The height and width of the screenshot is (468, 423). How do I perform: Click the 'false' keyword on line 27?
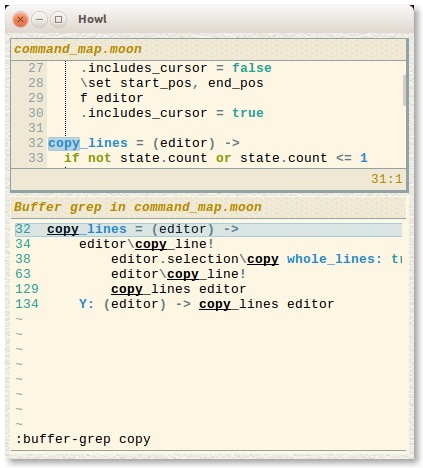tap(252, 68)
